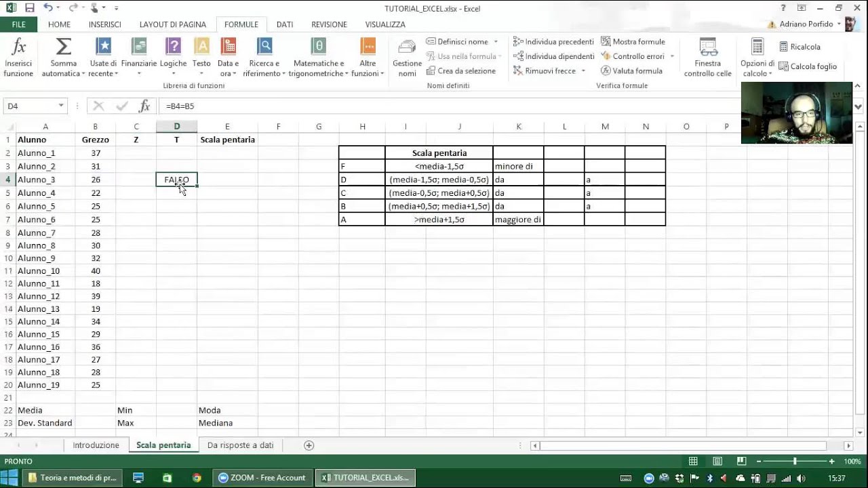Viewport: 868px width, 488px height.
Task: Select the Mediana label cell
Action: click(227, 423)
